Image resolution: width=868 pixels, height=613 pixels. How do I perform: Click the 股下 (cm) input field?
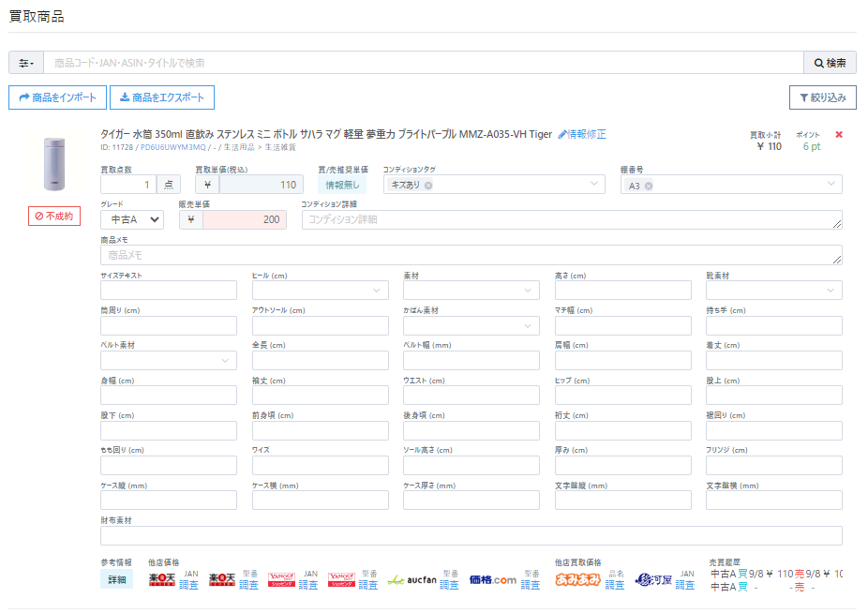tap(169, 431)
